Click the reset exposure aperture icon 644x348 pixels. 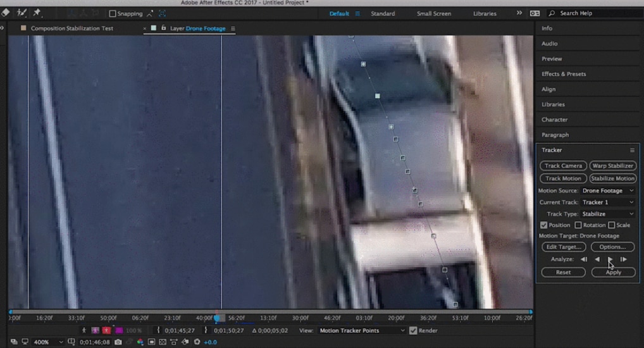click(197, 342)
